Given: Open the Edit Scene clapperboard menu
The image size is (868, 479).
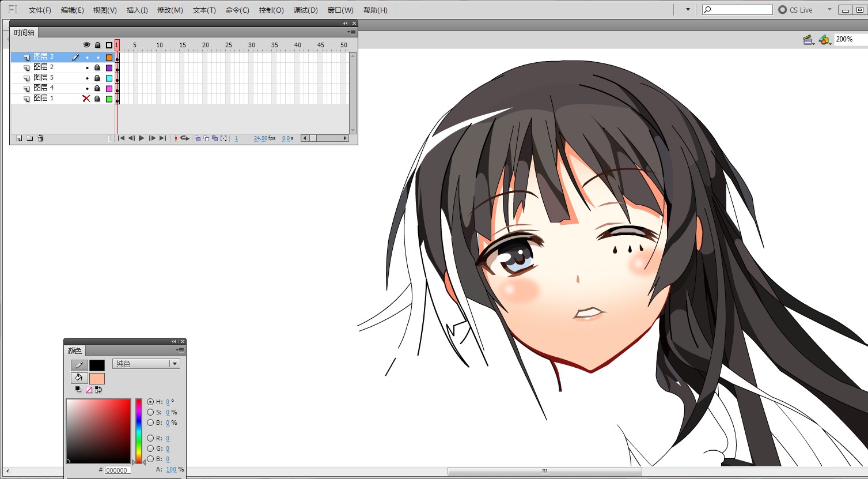Looking at the screenshot, I should point(808,40).
